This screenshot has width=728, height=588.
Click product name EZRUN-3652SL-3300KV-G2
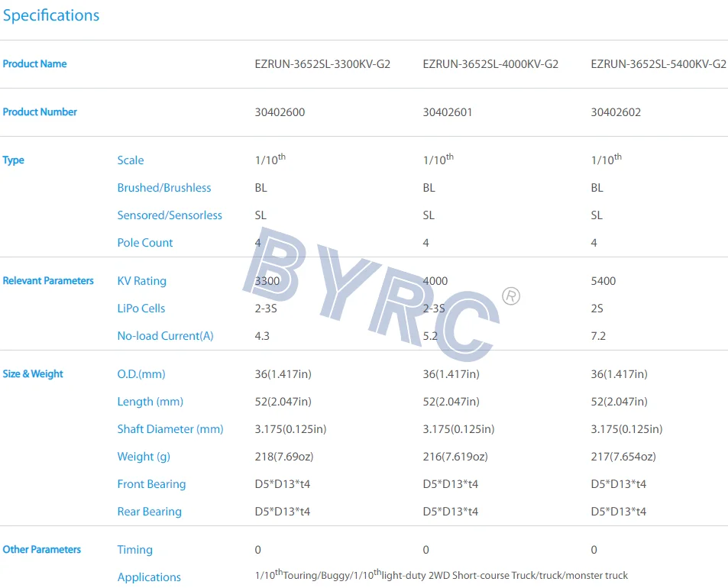click(322, 64)
